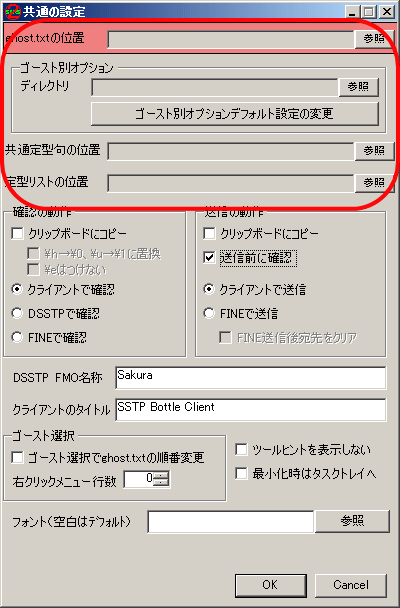Viewport: 400px width, 608px height.
Task: Click the クライアントのタイトル text field
Action: [x=251, y=409]
